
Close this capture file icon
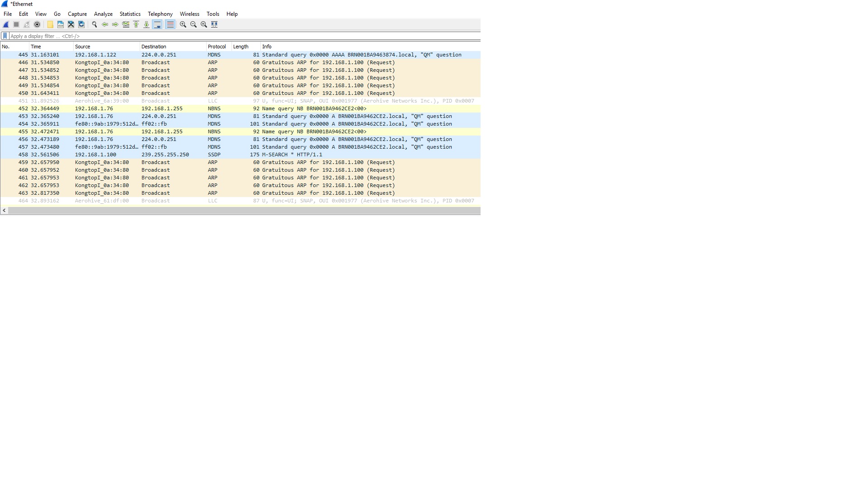71,24
